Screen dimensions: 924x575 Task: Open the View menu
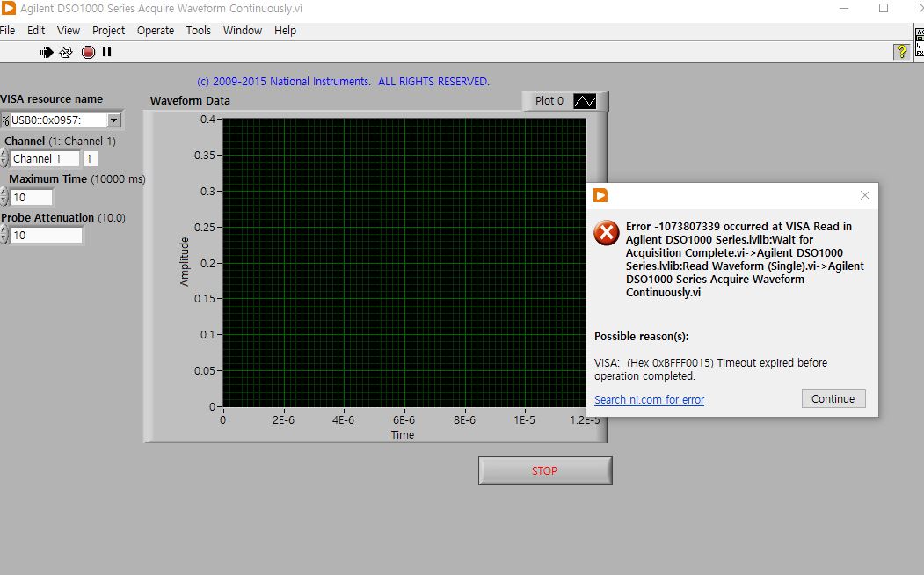pyautogui.click(x=69, y=31)
